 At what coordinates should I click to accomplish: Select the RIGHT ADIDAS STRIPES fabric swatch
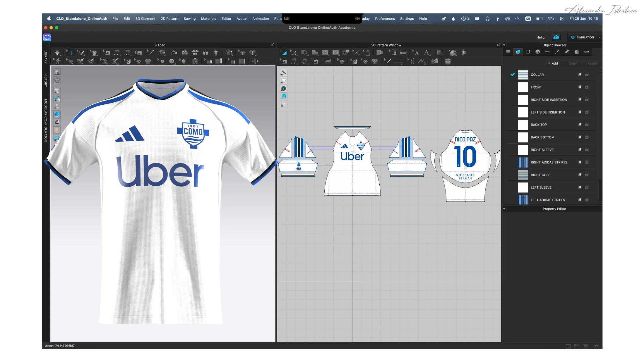523,162
